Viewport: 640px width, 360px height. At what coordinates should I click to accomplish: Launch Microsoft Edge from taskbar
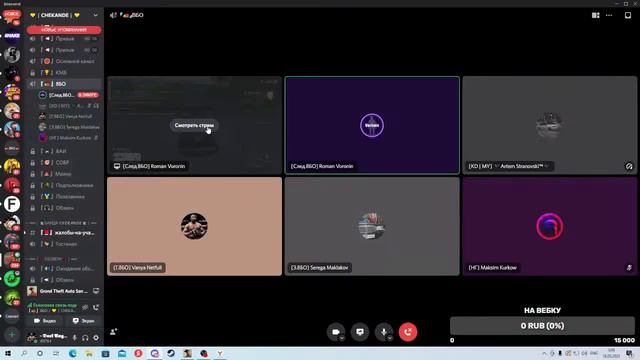pos(73,353)
